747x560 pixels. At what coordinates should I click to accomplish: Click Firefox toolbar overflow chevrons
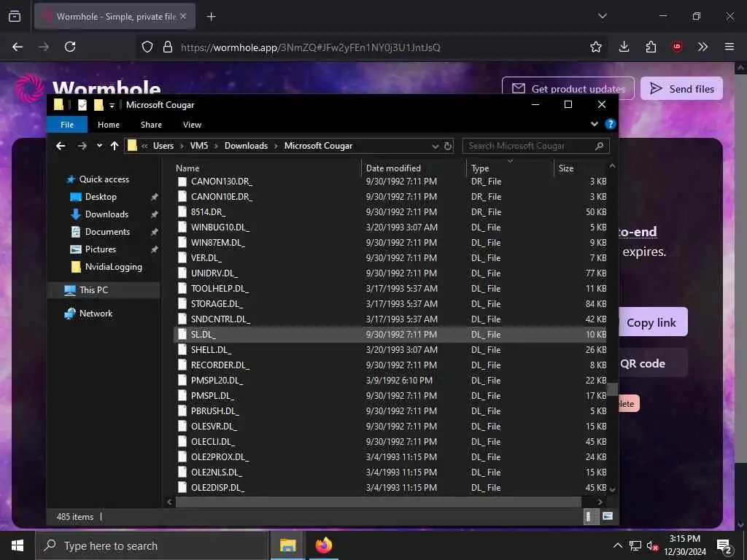click(703, 47)
